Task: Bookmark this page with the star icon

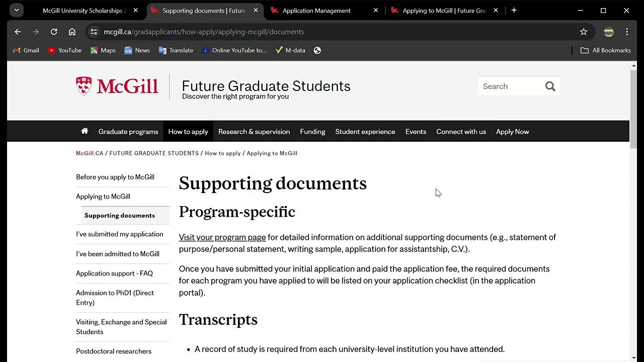Action: pyautogui.click(x=584, y=32)
